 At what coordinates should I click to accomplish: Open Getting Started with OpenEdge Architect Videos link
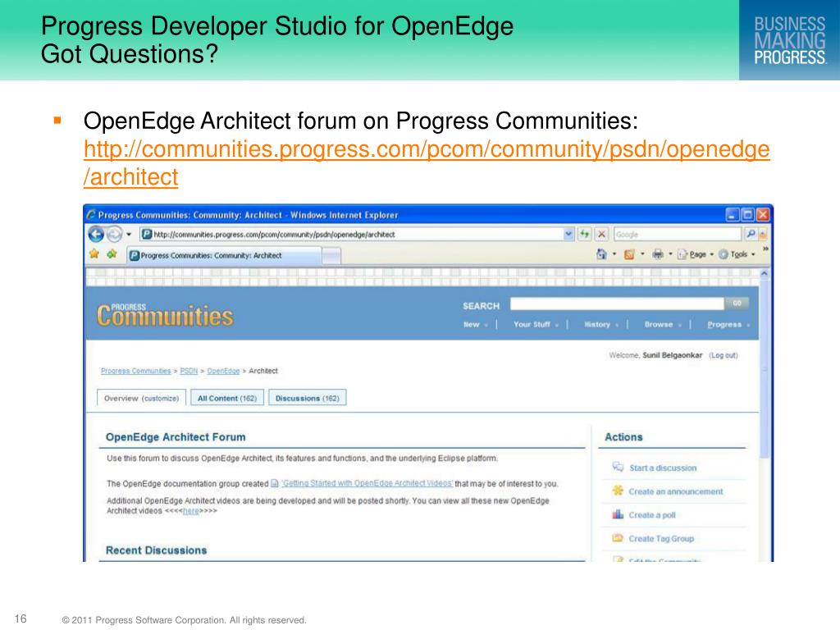[367, 483]
